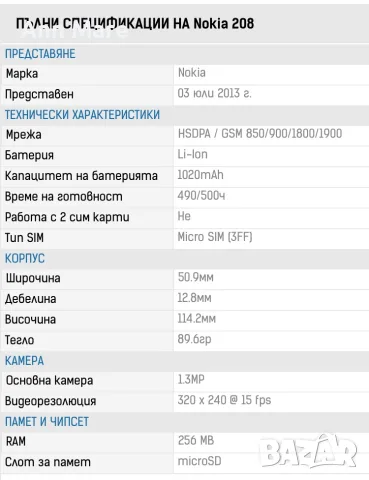Click the Мрежа row label

point(24,135)
